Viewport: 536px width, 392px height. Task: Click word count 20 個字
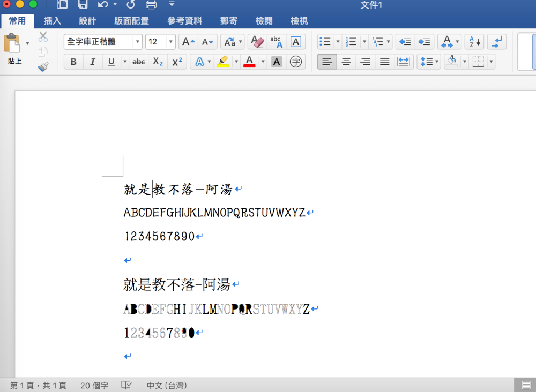pyautogui.click(x=94, y=386)
